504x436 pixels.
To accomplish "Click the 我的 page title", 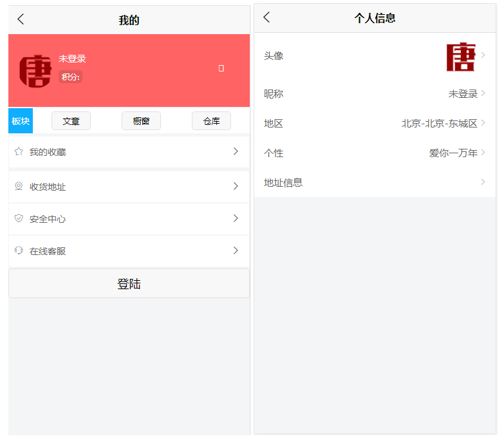I will pyautogui.click(x=129, y=20).
